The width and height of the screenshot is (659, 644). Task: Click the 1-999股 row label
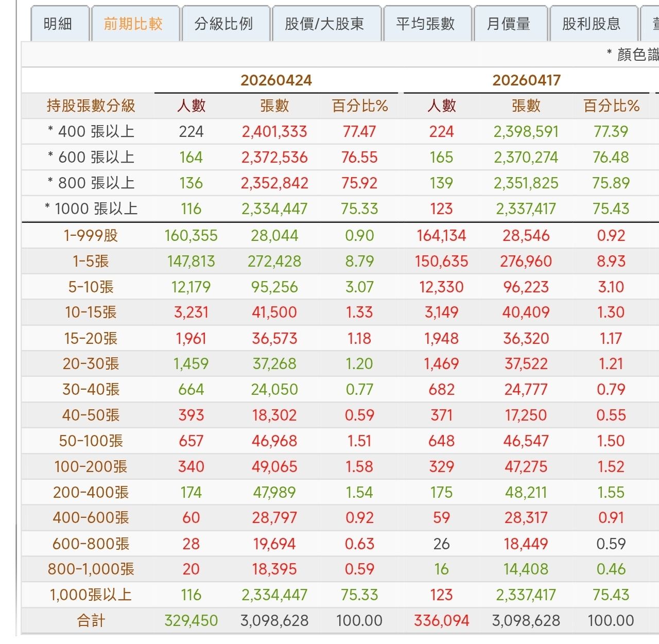point(91,236)
